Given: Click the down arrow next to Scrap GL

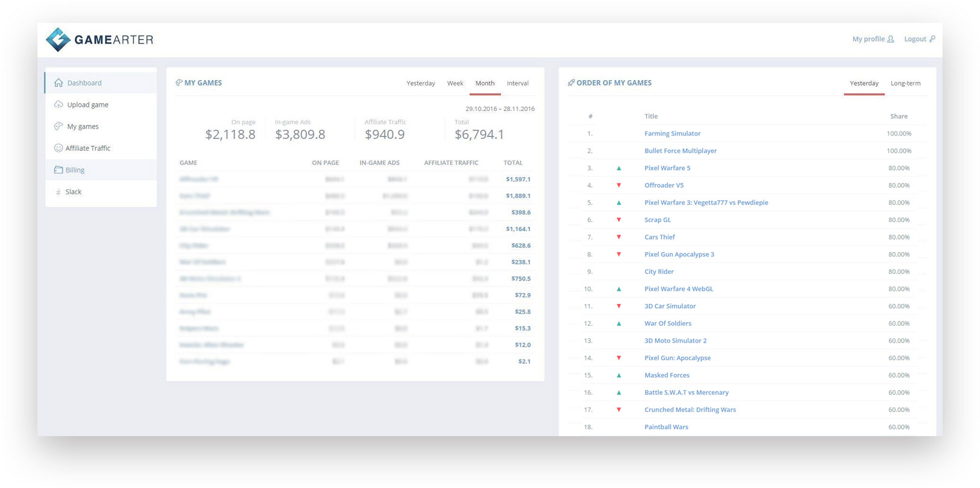Looking at the screenshot, I should 619,220.
